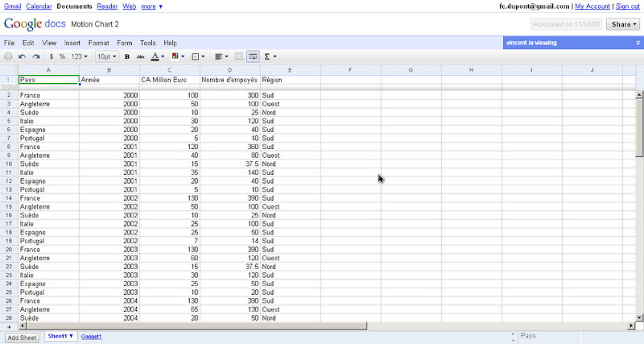The height and width of the screenshot is (344, 644).
Task: Select column C header
Action: [x=169, y=70]
